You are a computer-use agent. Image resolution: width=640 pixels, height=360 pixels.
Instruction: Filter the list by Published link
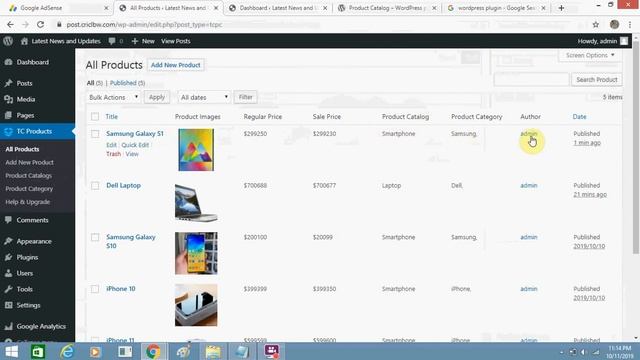click(x=123, y=83)
